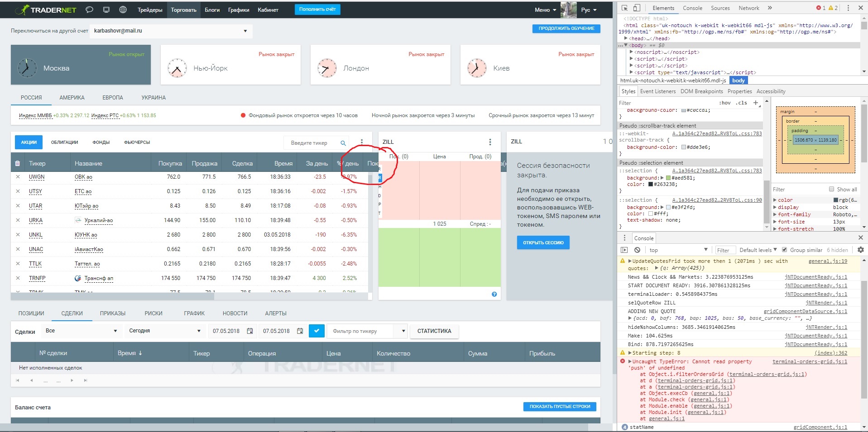The image size is (868, 432).
Task: Open the general.js:19 source link in console
Action: click(828, 261)
